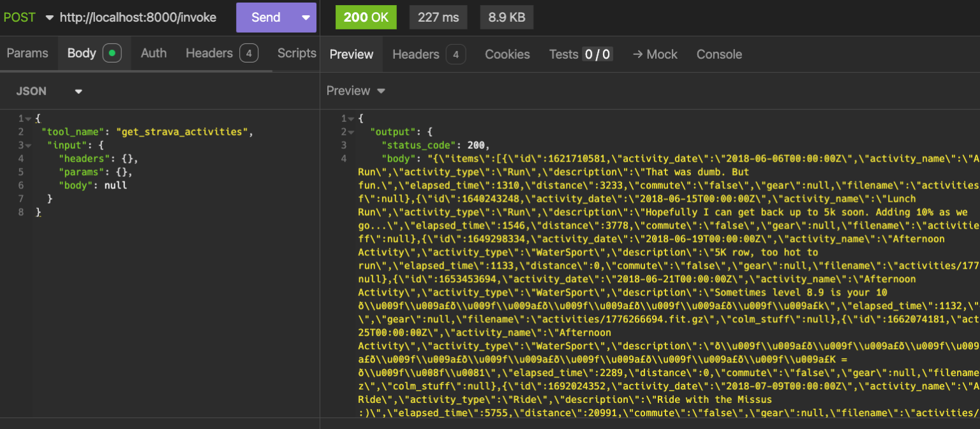Screen dimensions: 980x429
Task: Send the POST request
Action: [265, 17]
